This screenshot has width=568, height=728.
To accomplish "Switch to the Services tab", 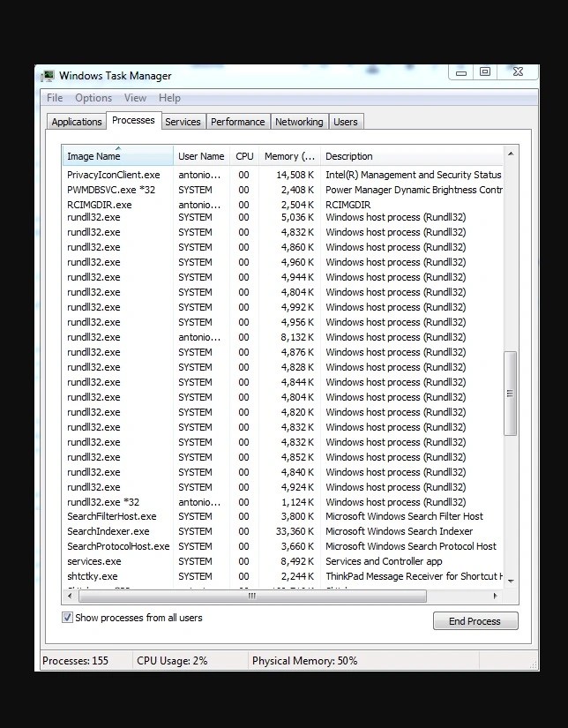I will click(x=183, y=122).
